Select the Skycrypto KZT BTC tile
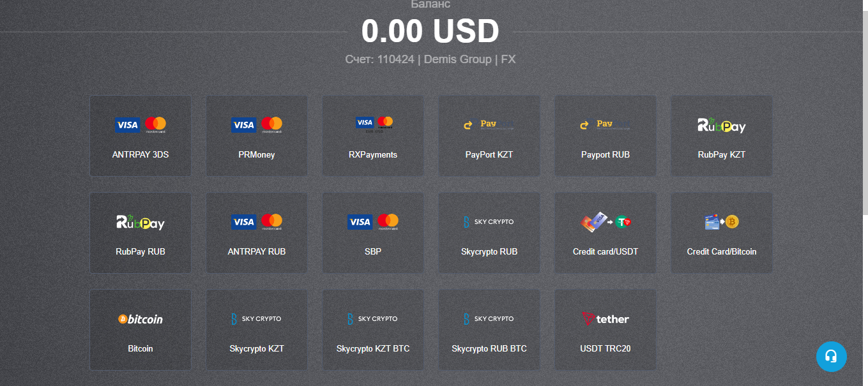 (x=373, y=330)
